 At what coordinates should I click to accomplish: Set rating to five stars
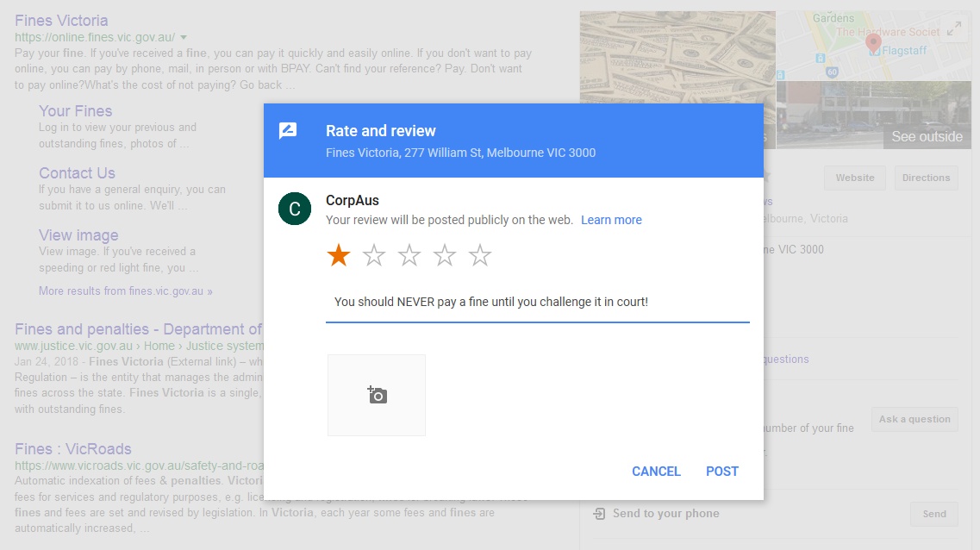tap(480, 255)
